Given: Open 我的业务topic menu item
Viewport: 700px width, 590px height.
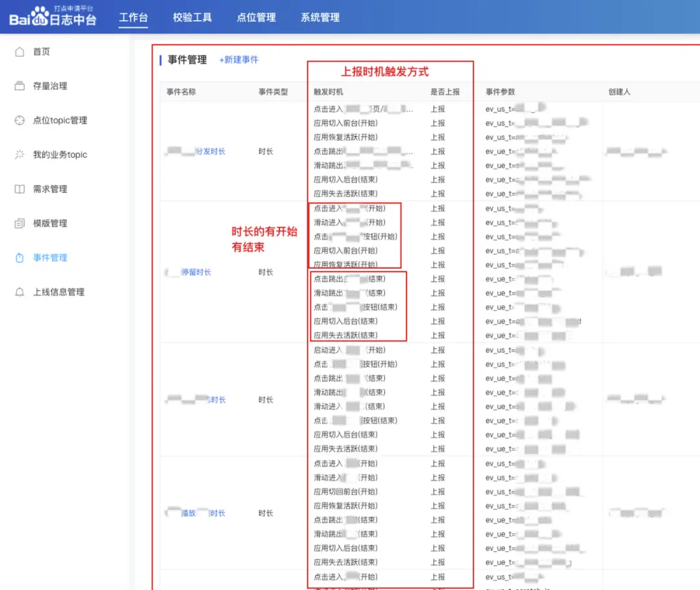Looking at the screenshot, I should (60, 155).
